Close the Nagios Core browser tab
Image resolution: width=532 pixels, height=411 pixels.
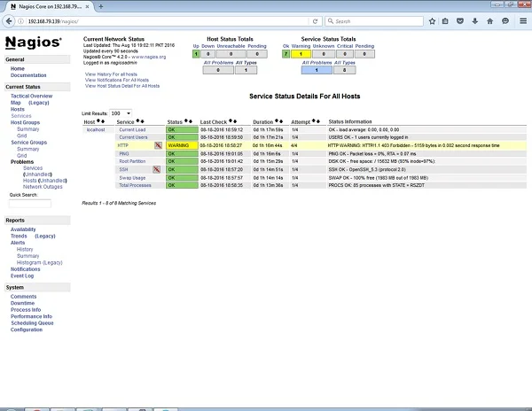point(87,6)
